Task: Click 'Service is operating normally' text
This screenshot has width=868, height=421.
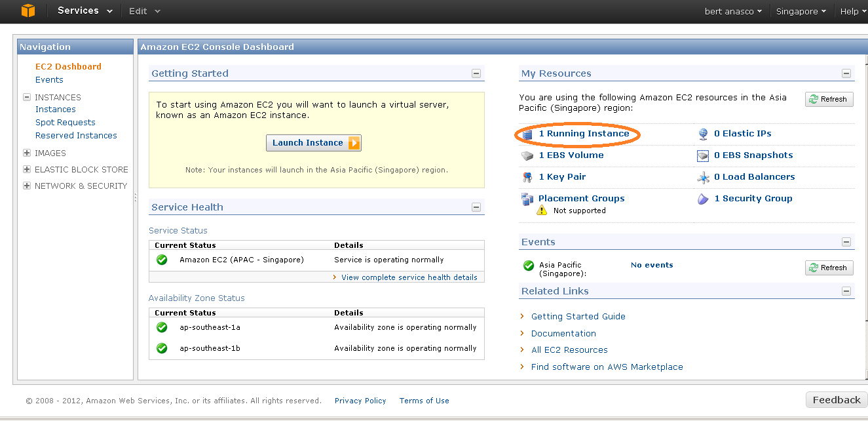Action: click(389, 260)
